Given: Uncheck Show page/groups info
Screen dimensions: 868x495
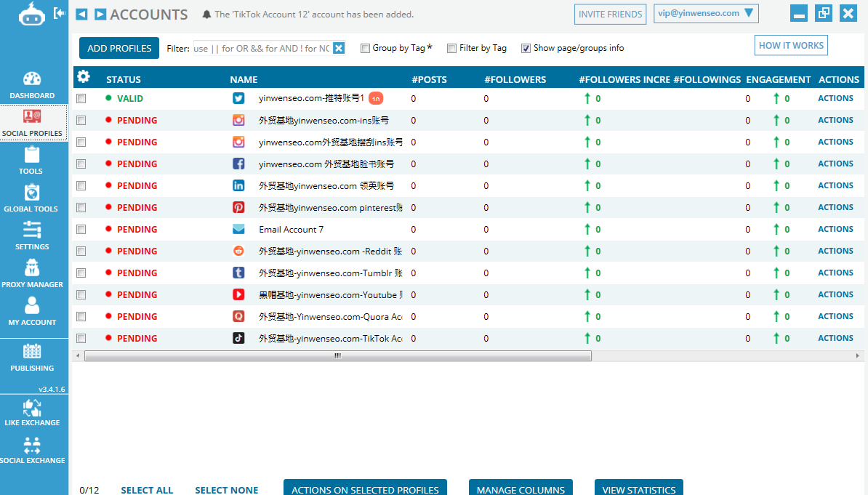Looking at the screenshot, I should click(526, 49).
